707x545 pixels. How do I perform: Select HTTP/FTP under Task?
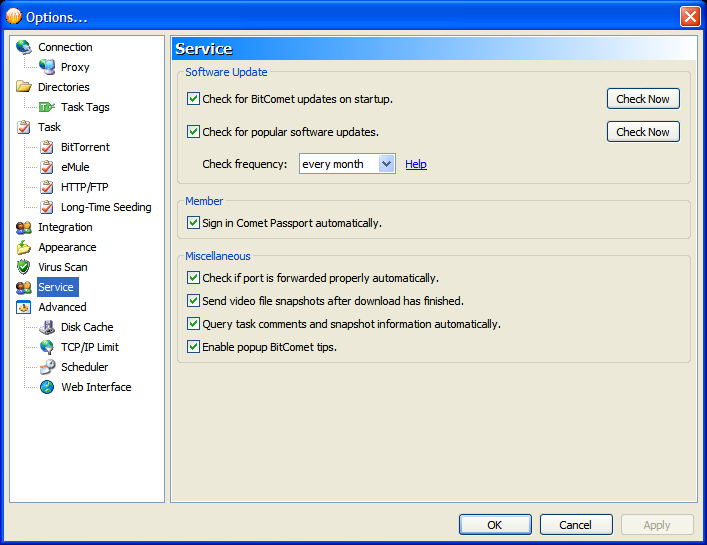(85, 187)
